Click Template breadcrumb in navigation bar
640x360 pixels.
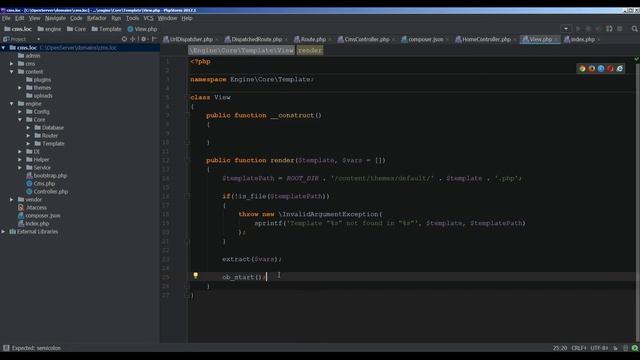tap(107, 29)
